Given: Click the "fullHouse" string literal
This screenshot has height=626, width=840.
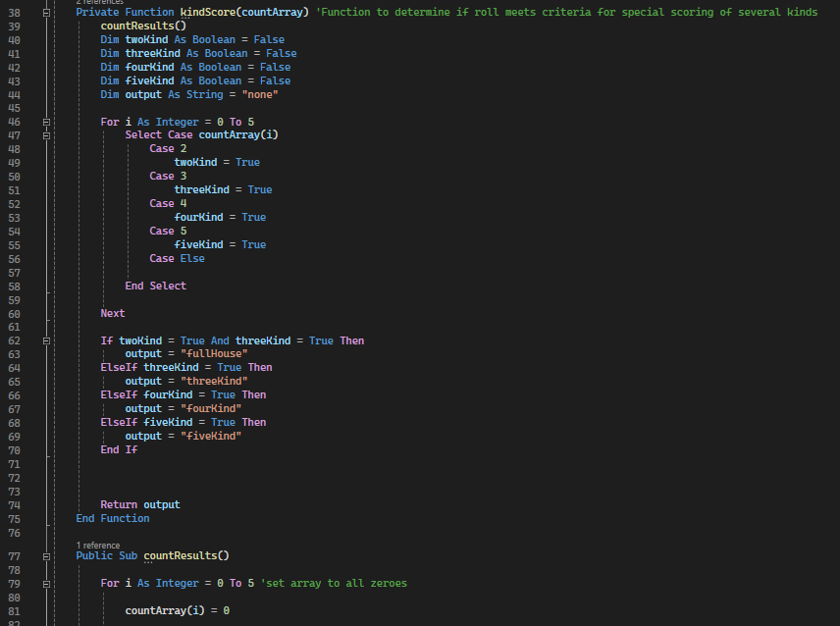Looking at the screenshot, I should pyautogui.click(x=214, y=353).
